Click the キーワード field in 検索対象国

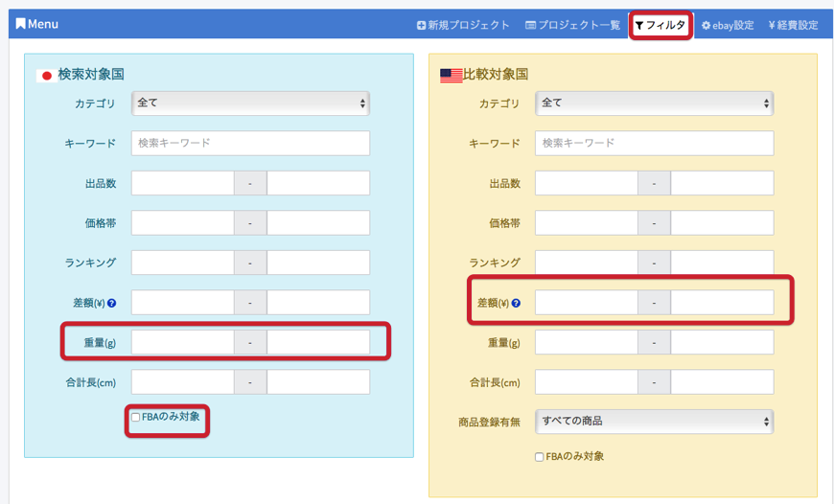(250, 144)
